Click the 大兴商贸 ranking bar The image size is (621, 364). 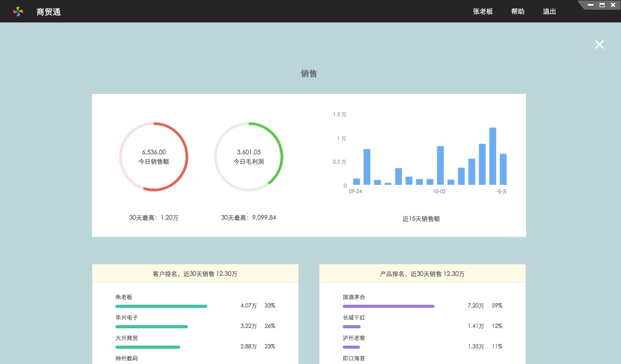(148, 347)
